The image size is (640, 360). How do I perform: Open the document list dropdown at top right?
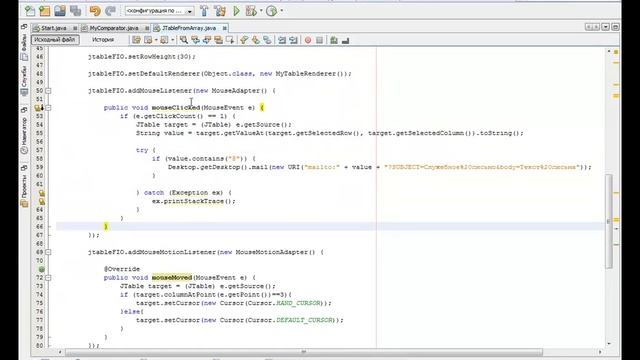(x=606, y=27)
